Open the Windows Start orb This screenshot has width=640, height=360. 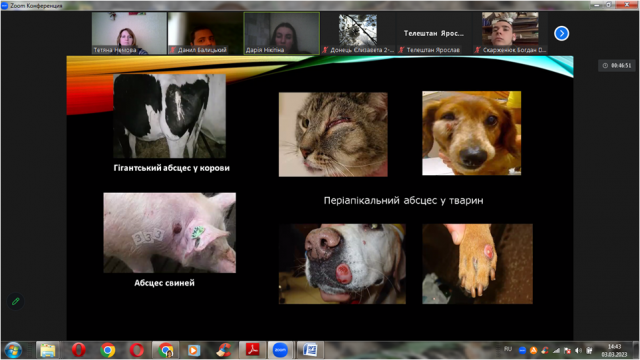click(x=13, y=350)
